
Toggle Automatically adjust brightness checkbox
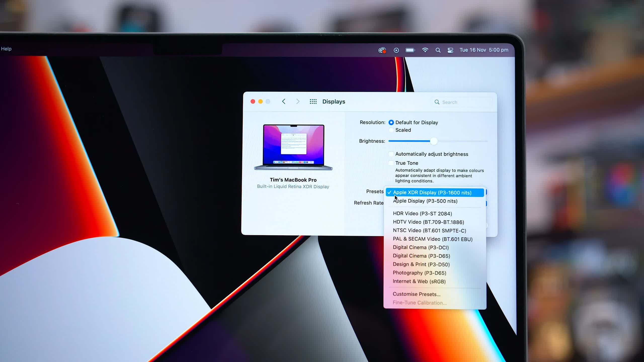[391, 154]
